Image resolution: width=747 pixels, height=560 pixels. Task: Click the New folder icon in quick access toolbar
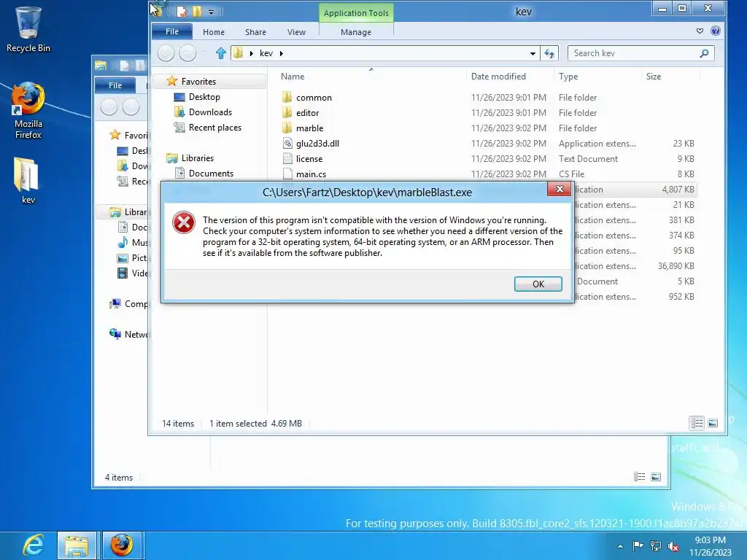[197, 12]
